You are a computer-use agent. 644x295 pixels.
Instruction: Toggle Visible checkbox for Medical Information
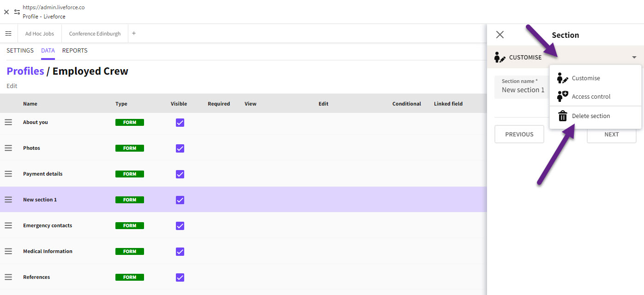point(180,251)
